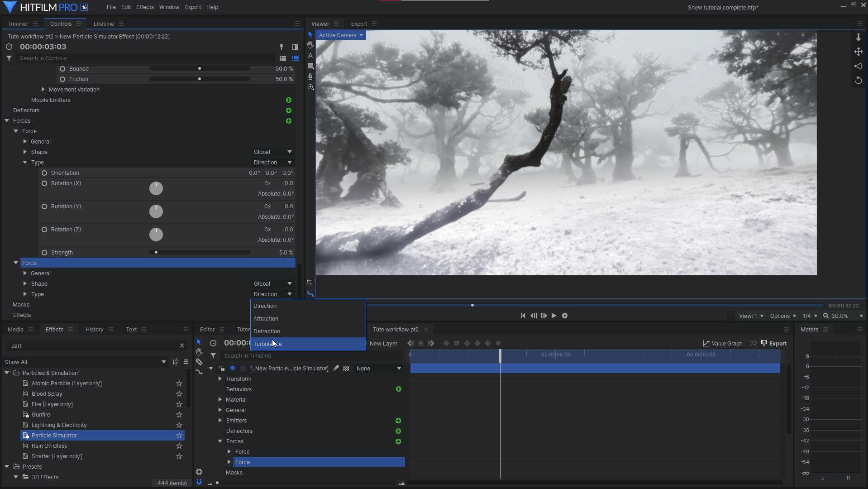Click the Rotation (X) dial
This screenshot has height=489, width=868.
click(x=156, y=188)
